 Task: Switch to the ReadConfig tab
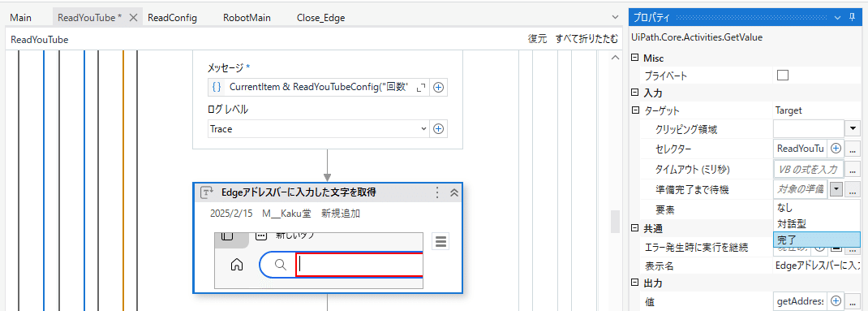coord(173,17)
